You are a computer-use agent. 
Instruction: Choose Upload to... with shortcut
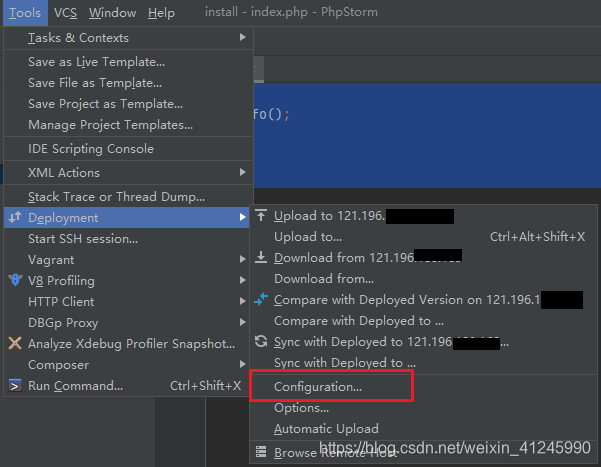423,237
